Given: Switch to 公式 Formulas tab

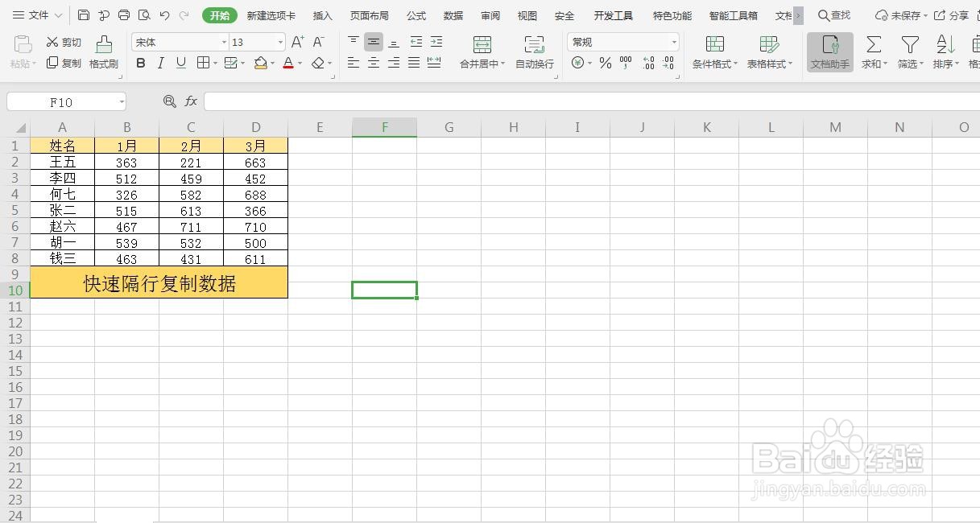Looking at the screenshot, I should (416, 15).
